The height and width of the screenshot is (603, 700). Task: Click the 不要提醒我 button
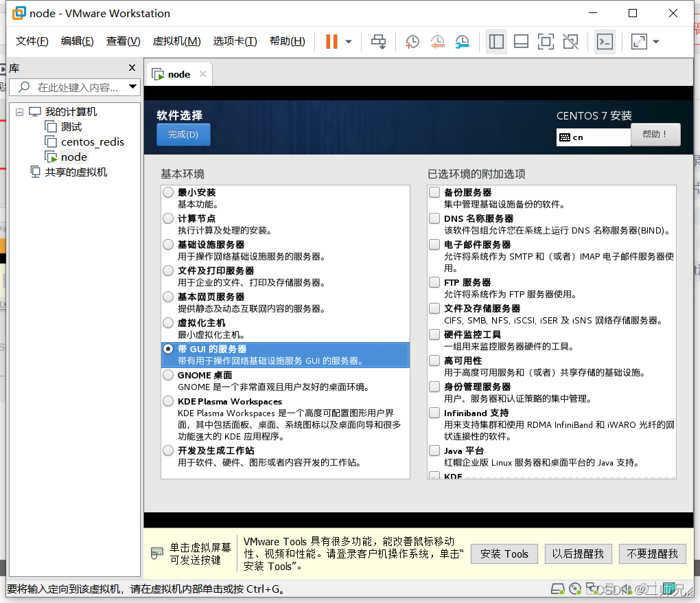(652, 554)
